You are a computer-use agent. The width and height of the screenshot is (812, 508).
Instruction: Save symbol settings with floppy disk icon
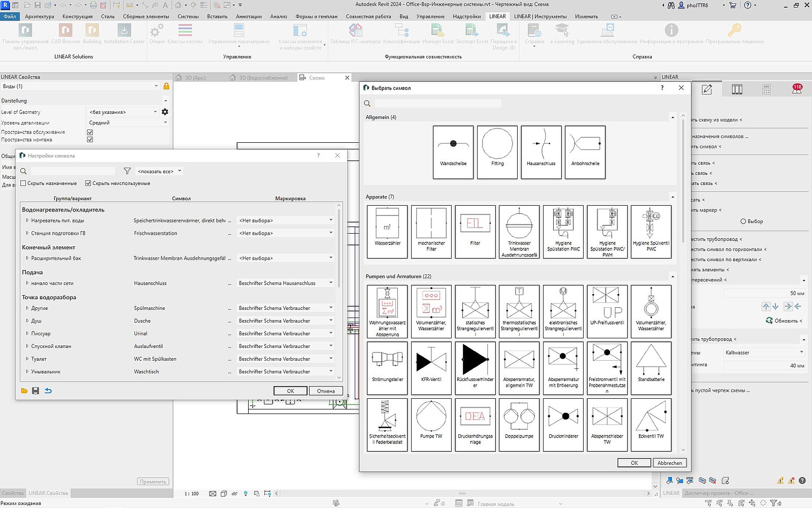point(36,391)
